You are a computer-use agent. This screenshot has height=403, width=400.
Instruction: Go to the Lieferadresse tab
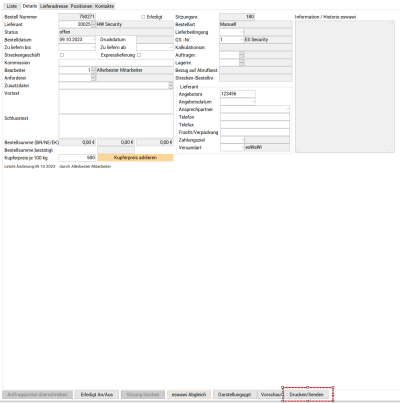click(54, 6)
